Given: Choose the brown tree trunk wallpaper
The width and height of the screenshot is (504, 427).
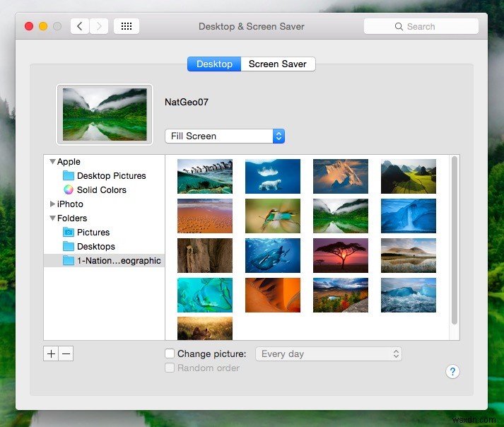Looking at the screenshot, I should click(x=205, y=255).
